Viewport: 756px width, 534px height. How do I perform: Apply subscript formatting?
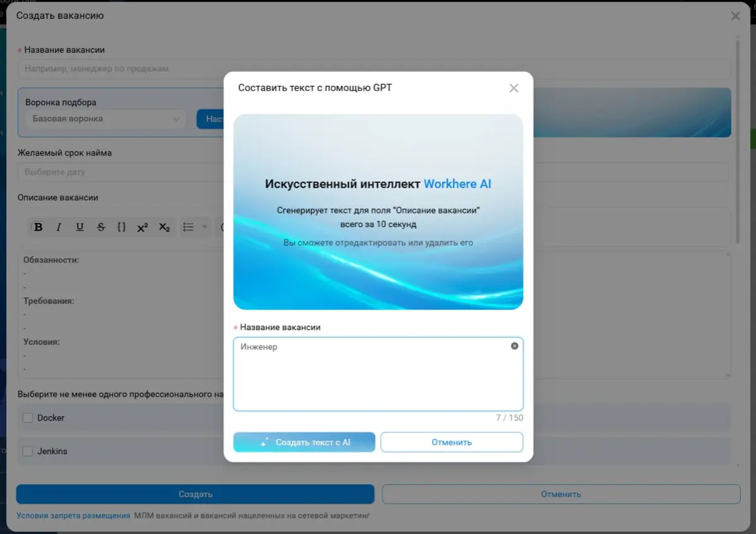coord(165,227)
